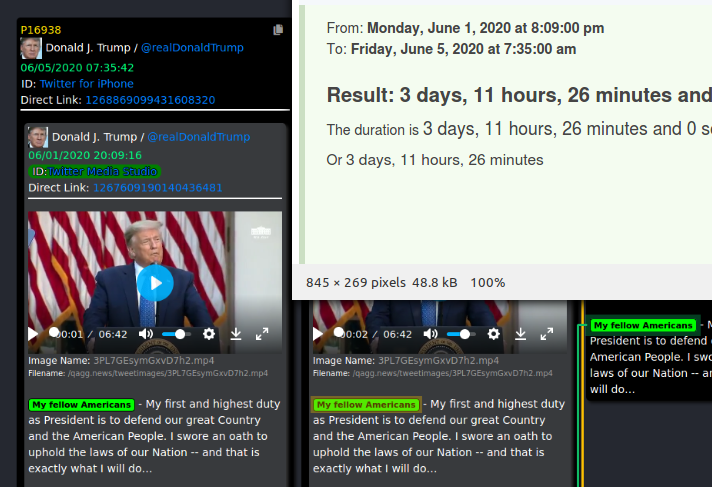Mute the left video with the speaker icon
The height and width of the screenshot is (487, 712).
147,334
